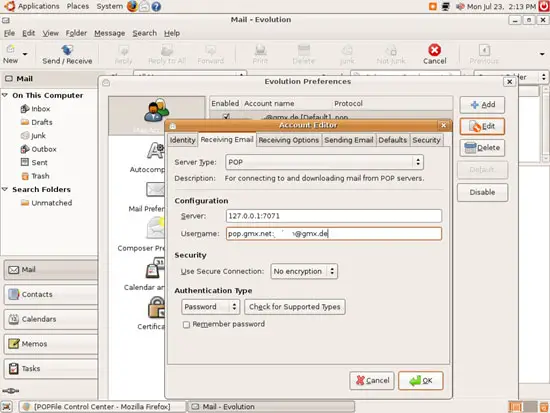Screen dimensions: 550x413
Task: Click Check for Supported Types button
Action: point(295,307)
